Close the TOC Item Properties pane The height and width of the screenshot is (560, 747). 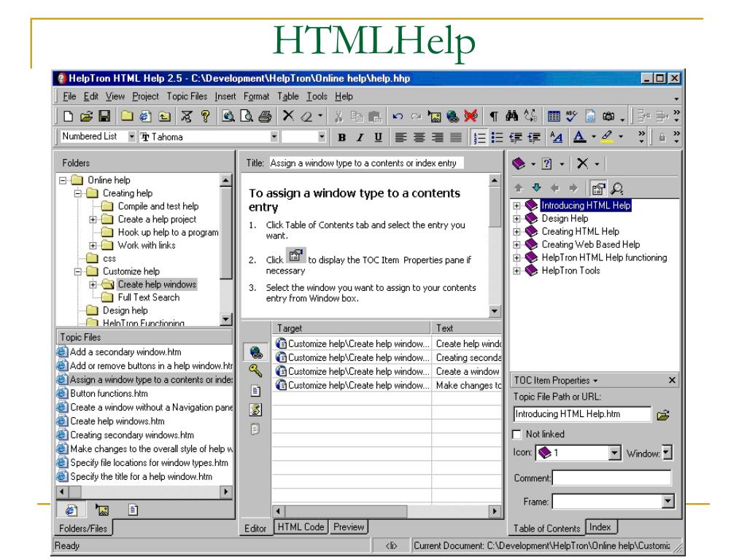point(672,380)
